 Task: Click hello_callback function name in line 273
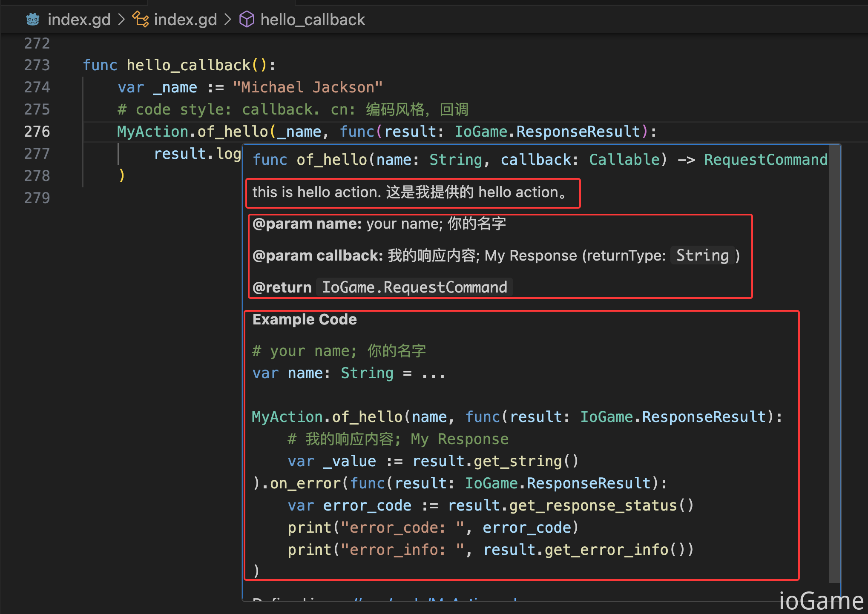(189, 65)
